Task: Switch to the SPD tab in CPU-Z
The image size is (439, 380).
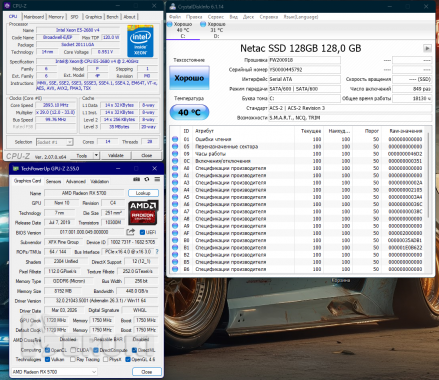Action: (74, 17)
